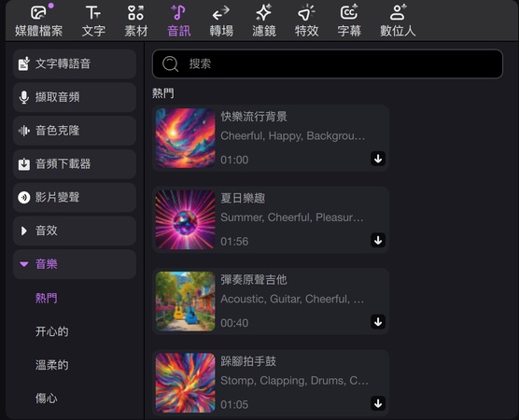Open the 轉場 transitions arrows icon
Image resolution: width=519 pixels, height=420 pixels.
pyautogui.click(x=221, y=12)
